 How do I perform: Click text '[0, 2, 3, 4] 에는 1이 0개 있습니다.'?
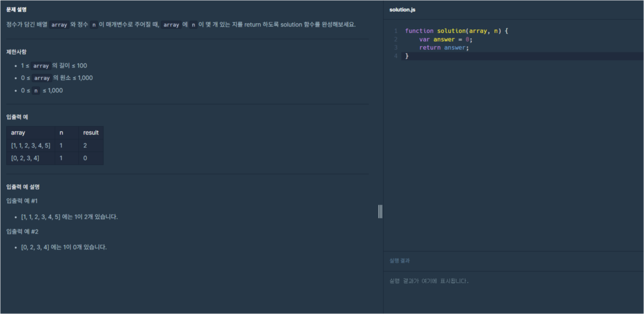64,247
